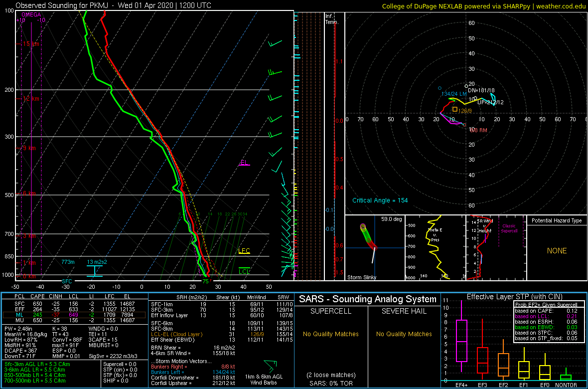Viewport: 588px width, 389px height.
Task: Click the SARS - Sounding Analog System heading
Action: coord(368,299)
